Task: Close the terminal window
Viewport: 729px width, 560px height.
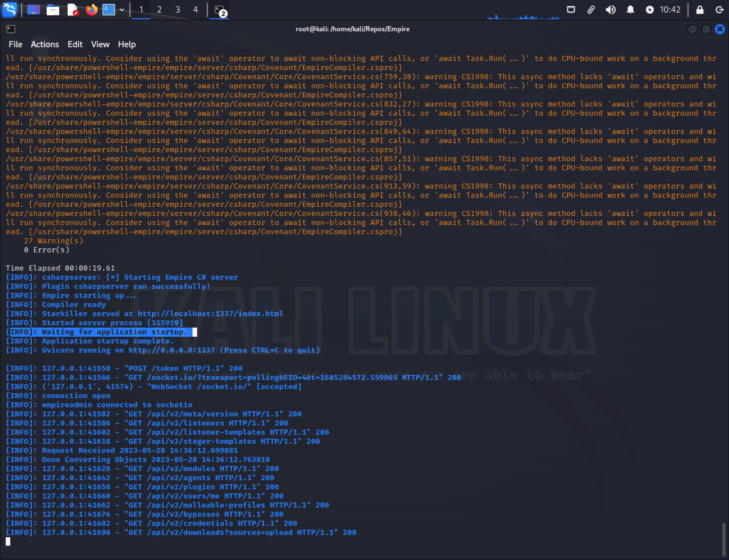Action: pos(720,29)
